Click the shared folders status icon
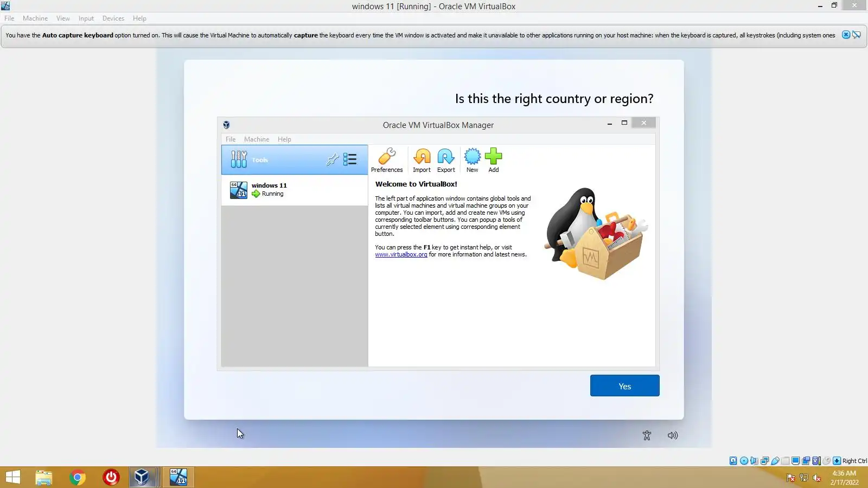The width and height of the screenshot is (868, 488). (785, 461)
